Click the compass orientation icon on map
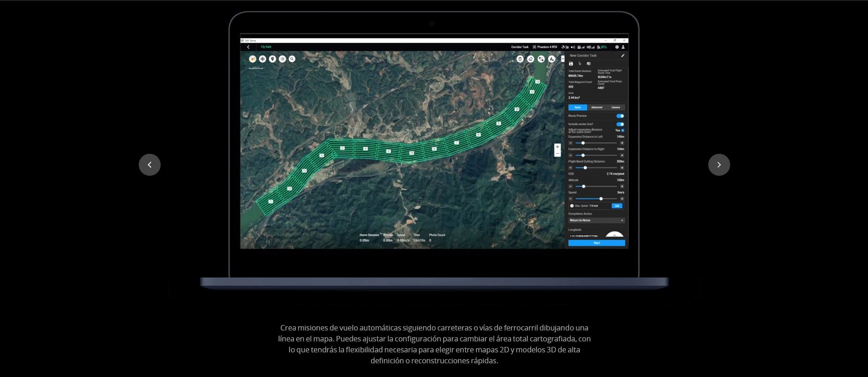Screen dimensions: 868x377 click(252, 59)
